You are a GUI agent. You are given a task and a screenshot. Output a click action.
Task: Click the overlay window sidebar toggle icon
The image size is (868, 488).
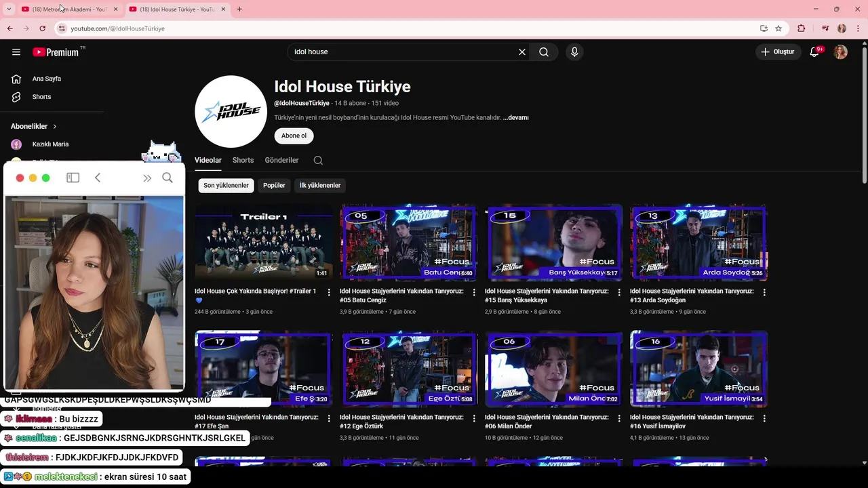tap(73, 178)
